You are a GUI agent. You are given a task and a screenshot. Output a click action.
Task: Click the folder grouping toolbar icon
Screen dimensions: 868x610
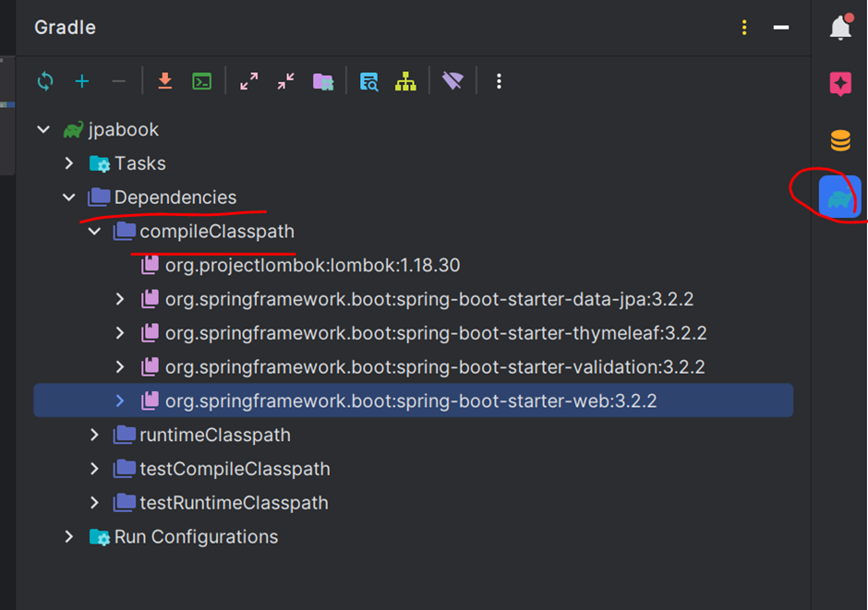tap(323, 81)
